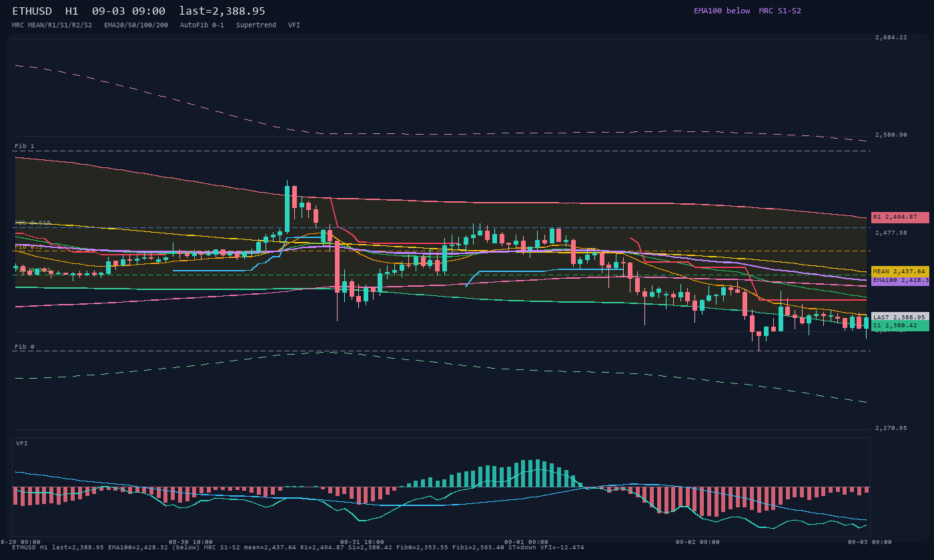Click the 09-01 09:00 time axis label
This screenshot has width=934, height=560.
[x=526, y=542]
